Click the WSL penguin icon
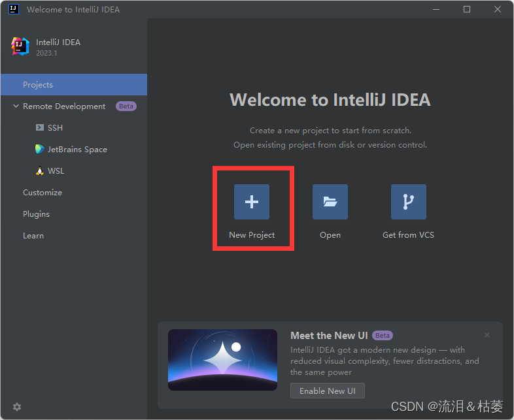Image resolution: width=514 pixels, height=420 pixels. click(40, 170)
